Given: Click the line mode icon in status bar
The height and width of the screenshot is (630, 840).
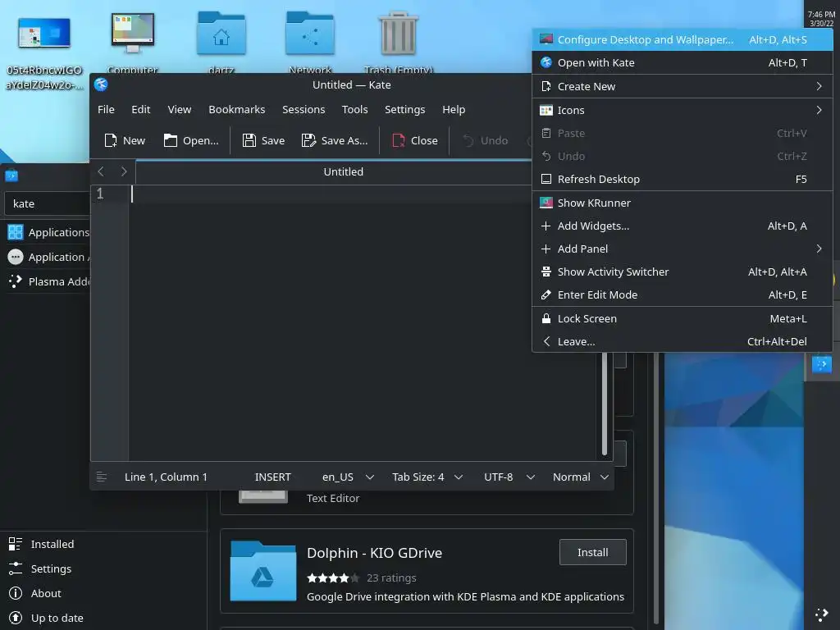Looking at the screenshot, I should pyautogui.click(x=101, y=477).
